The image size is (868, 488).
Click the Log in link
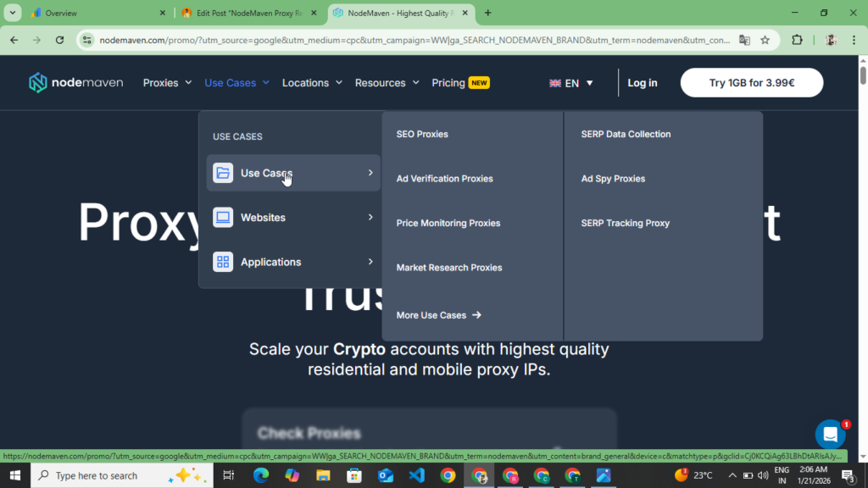642,82
